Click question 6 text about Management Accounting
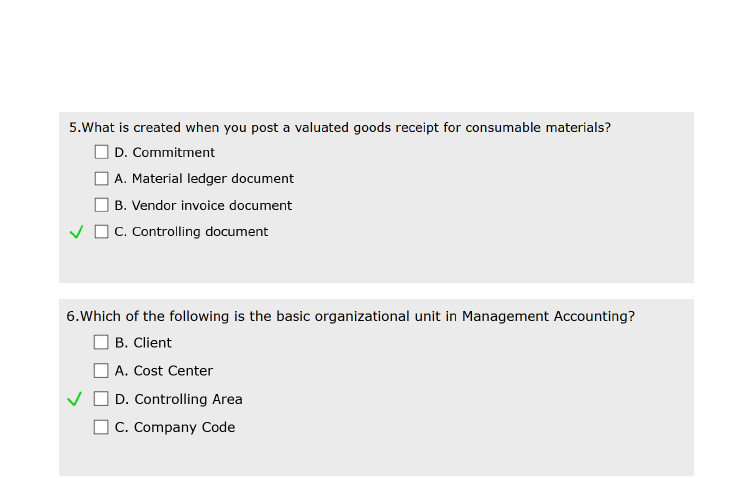737x478 pixels. 350,316
